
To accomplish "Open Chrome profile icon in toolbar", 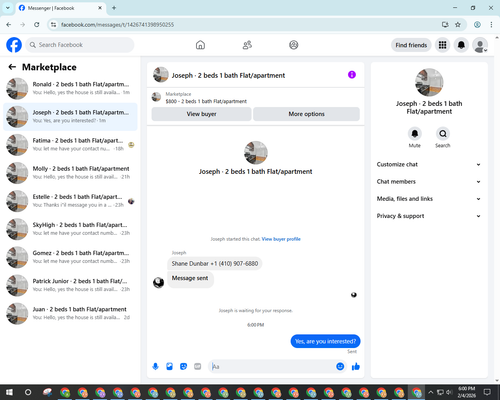I will [x=477, y=25].
